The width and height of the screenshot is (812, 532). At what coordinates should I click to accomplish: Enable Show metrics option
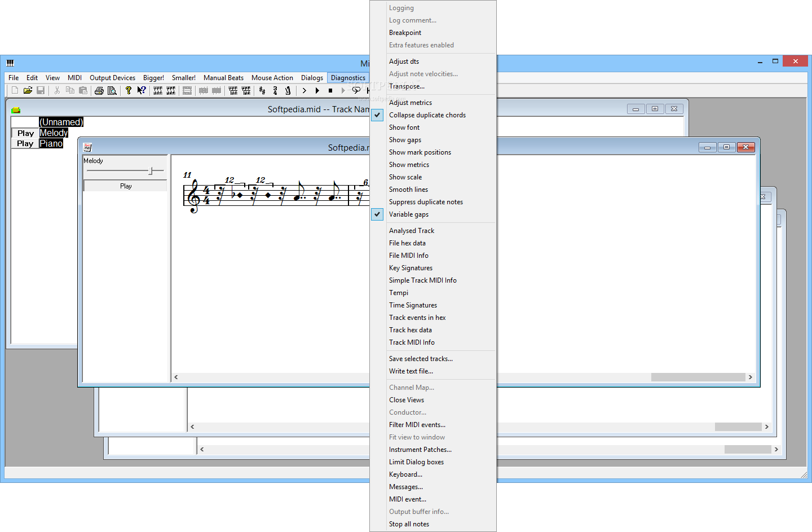click(x=433, y=165)
